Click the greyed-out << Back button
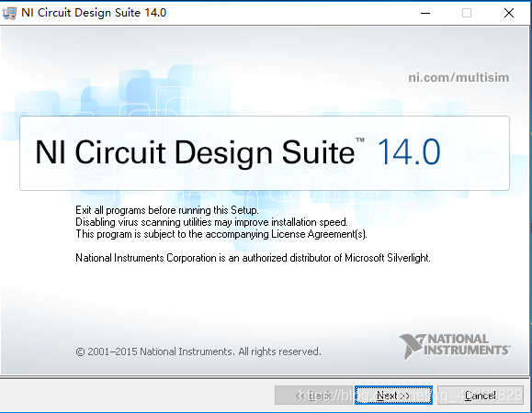 [313, 395]
